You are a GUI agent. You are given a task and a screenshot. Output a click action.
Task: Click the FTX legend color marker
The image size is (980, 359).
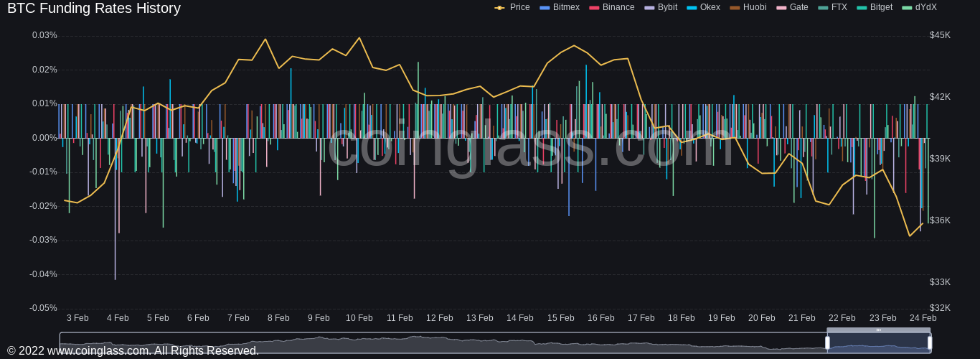823,8
